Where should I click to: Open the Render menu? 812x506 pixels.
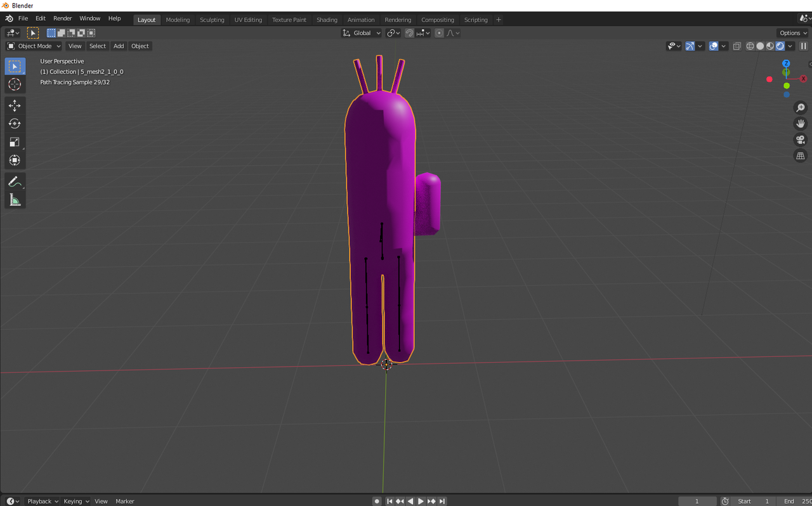pos(62,18)
